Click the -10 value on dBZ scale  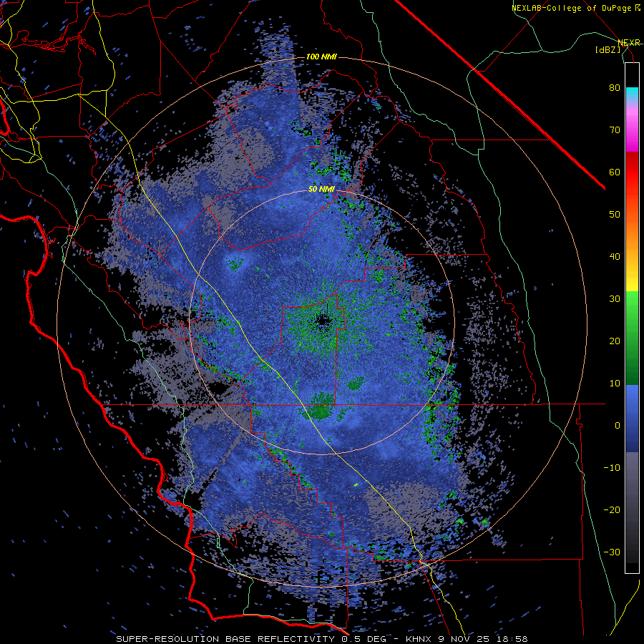click(612, 468)
